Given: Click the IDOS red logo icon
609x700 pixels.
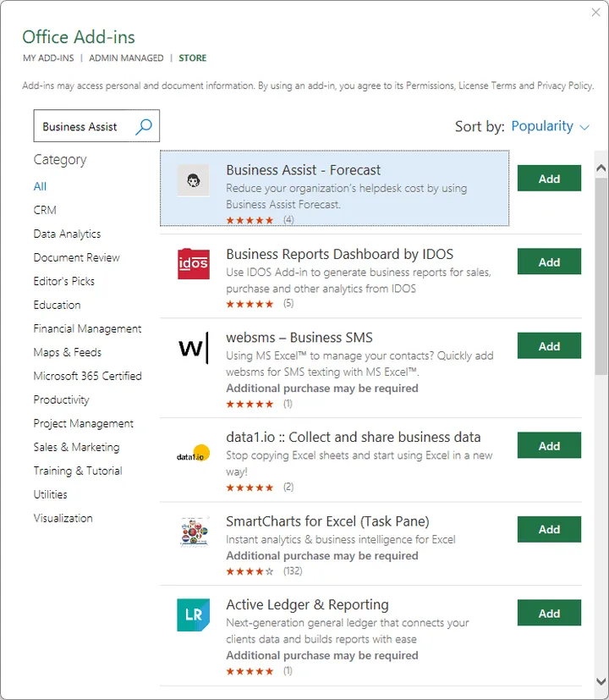Looking at the screenshot, I should [194, 264].
